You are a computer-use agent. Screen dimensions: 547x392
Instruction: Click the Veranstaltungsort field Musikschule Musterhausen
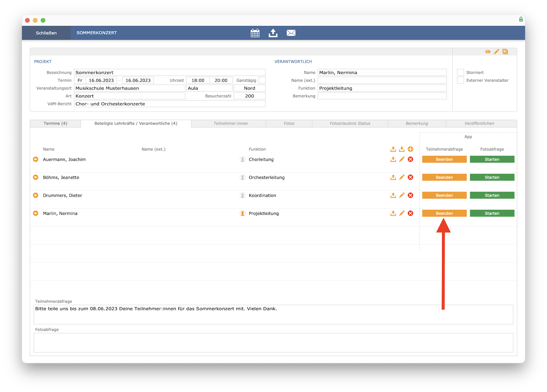pyautogui.click(x=130, y=88)
